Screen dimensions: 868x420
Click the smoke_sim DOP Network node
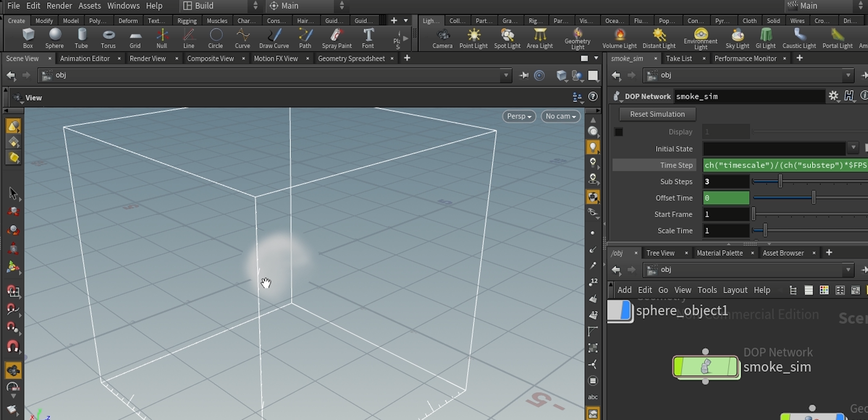pyautogui.click(x=706, y=367)
